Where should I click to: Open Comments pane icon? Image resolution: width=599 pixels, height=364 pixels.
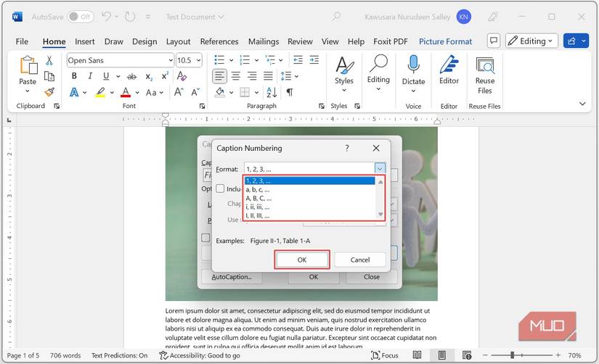click(494, 41)
